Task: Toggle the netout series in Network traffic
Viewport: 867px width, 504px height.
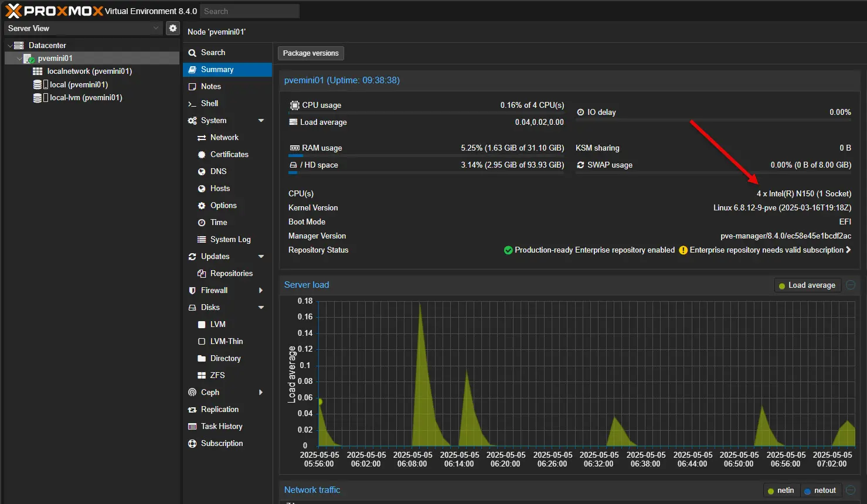Action: (x=820, y=491)
